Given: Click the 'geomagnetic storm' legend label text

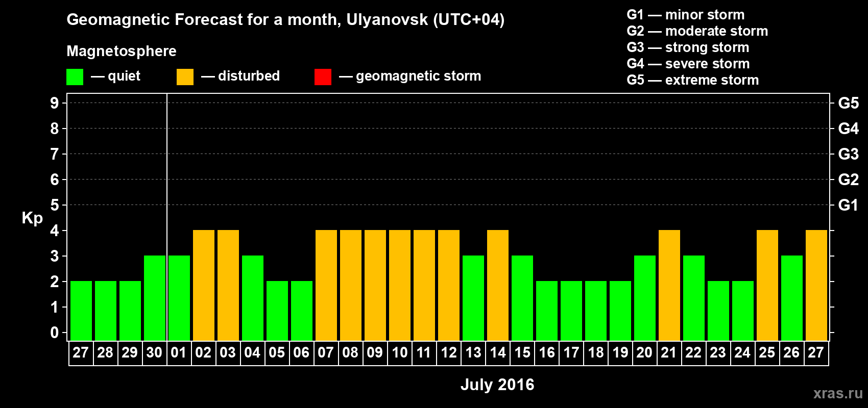Looking at the screenshot, I should pyautogui.click(x=419, y=76).
